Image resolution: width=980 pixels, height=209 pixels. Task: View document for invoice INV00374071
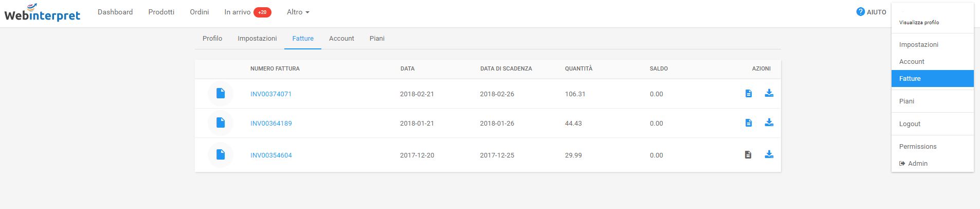pyautogui.click(x=749, y=93)
